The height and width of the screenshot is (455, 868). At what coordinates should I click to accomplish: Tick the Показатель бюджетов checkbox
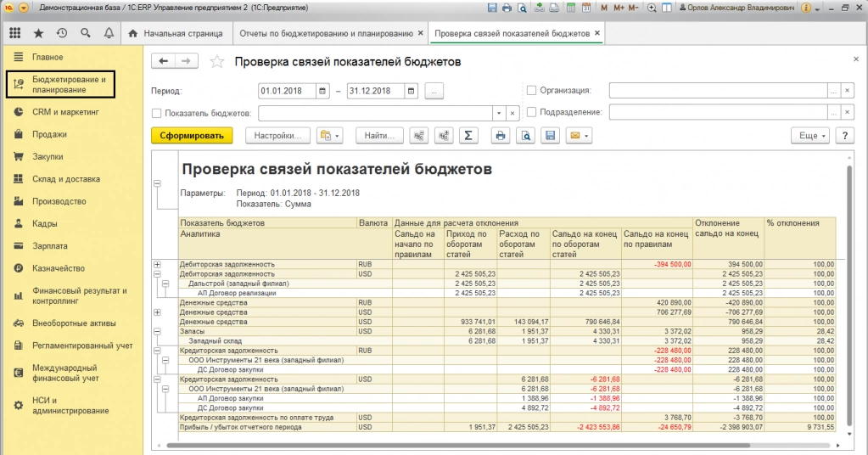[x=156, y=113]
